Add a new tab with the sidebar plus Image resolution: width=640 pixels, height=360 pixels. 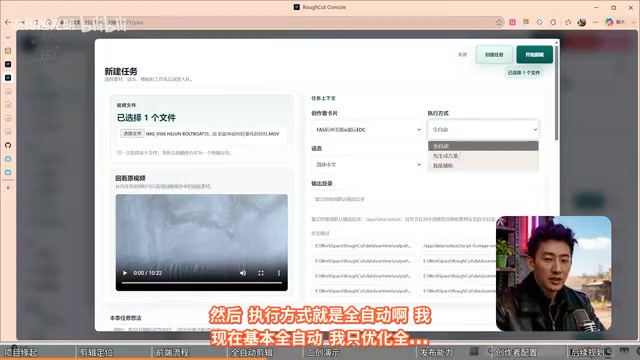click(8, 188)
